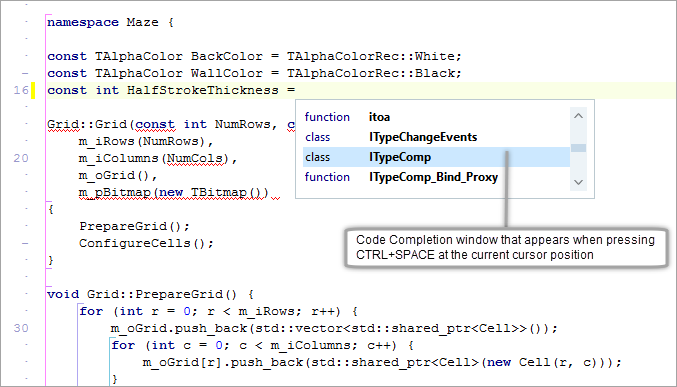The height and width of the screenshot is (387, 677).
Task: Click the yellow change marker at line 16
Action: 33,90
